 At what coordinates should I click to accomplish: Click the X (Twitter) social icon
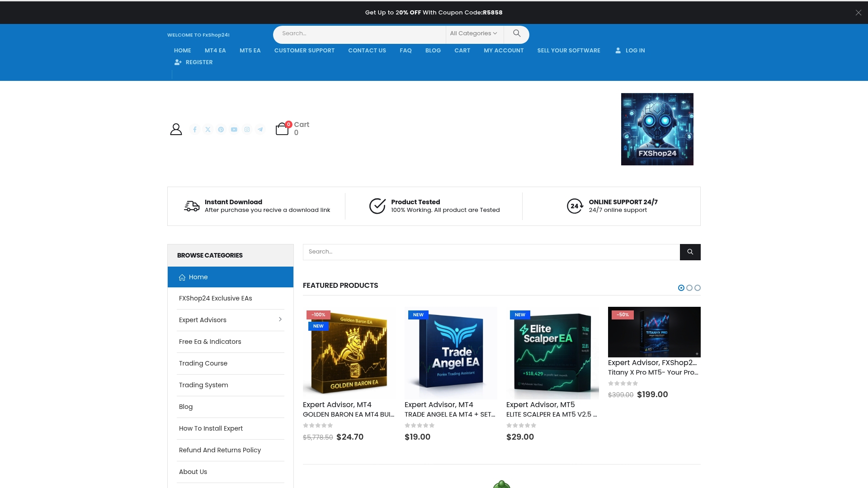coord(208,129)
